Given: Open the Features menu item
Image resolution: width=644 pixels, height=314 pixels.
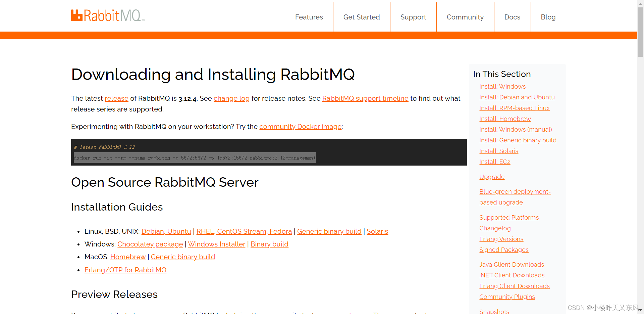Looking at the screenshot, I should (309, 17).
